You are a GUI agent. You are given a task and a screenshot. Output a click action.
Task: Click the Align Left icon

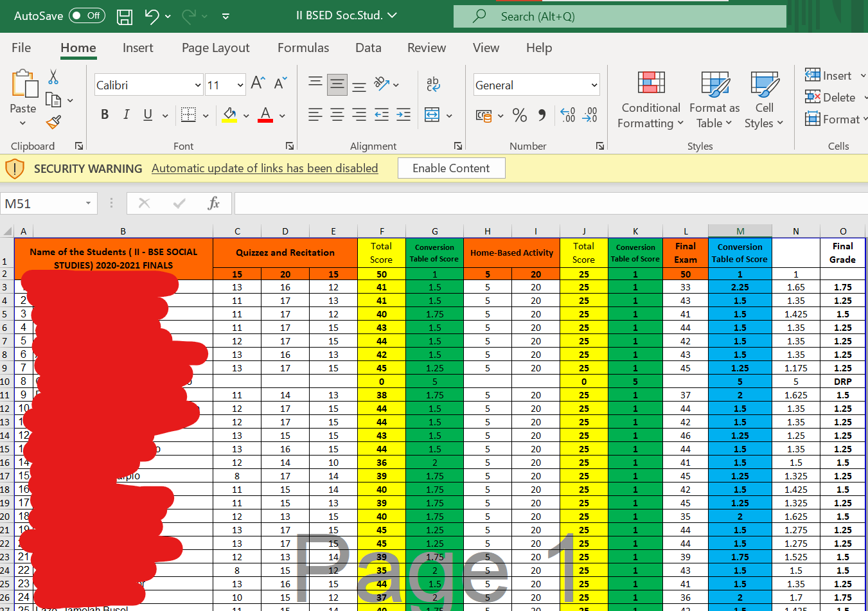coord(315,115)
